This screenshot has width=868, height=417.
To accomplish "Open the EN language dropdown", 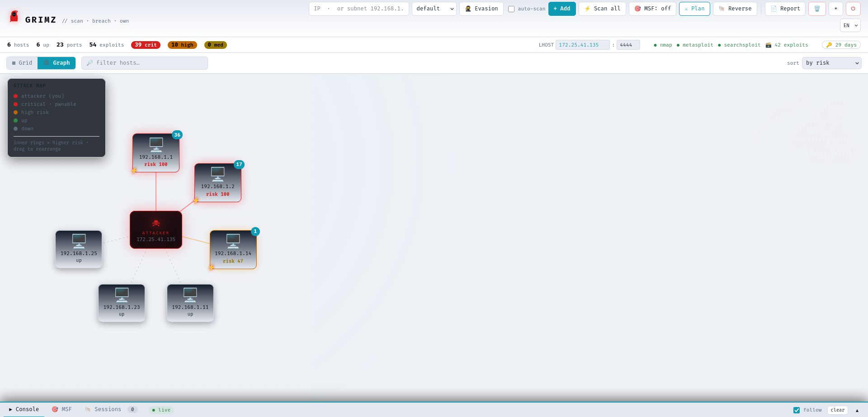I will (x=850, y=25).
